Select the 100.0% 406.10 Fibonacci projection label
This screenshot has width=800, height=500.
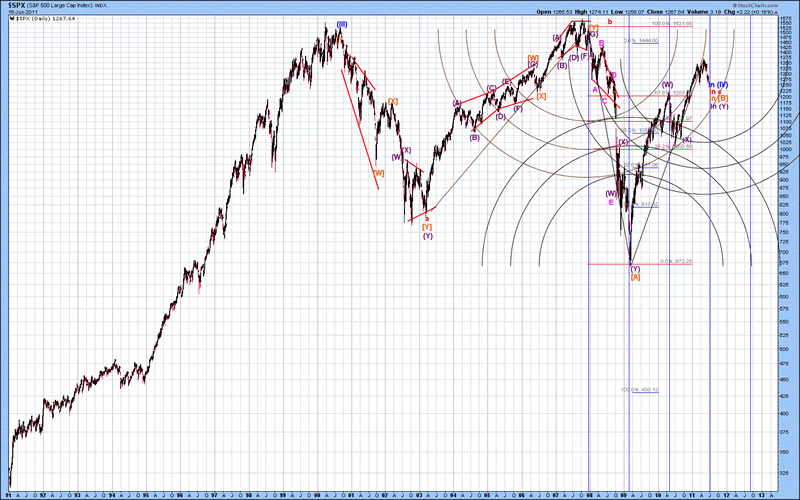click(638, 390)
